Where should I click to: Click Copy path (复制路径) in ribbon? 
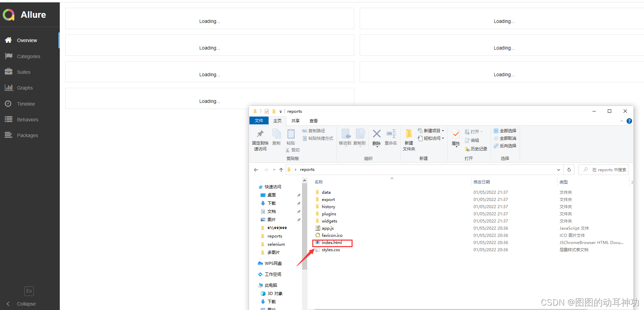[314, 131]
